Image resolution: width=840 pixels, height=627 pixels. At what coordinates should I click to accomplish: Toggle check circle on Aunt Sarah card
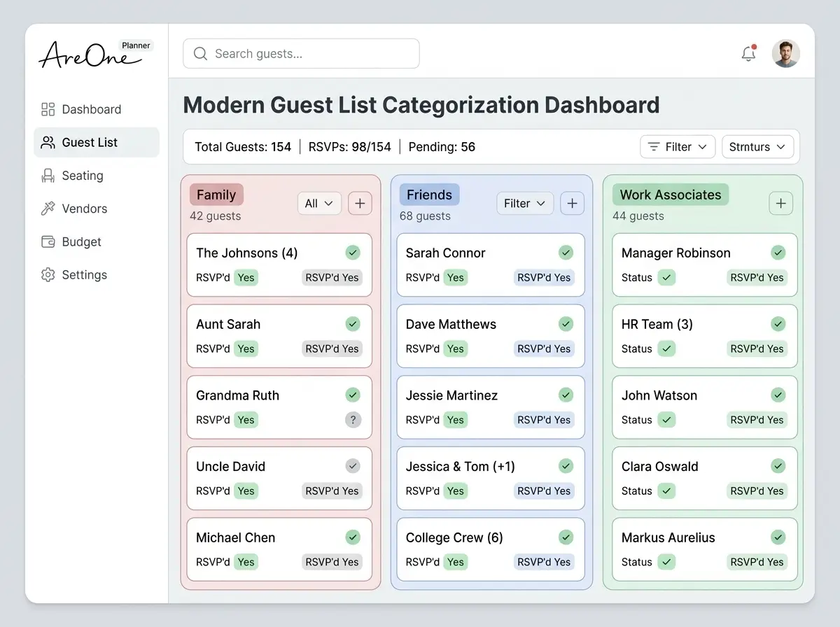coord(353,324)
